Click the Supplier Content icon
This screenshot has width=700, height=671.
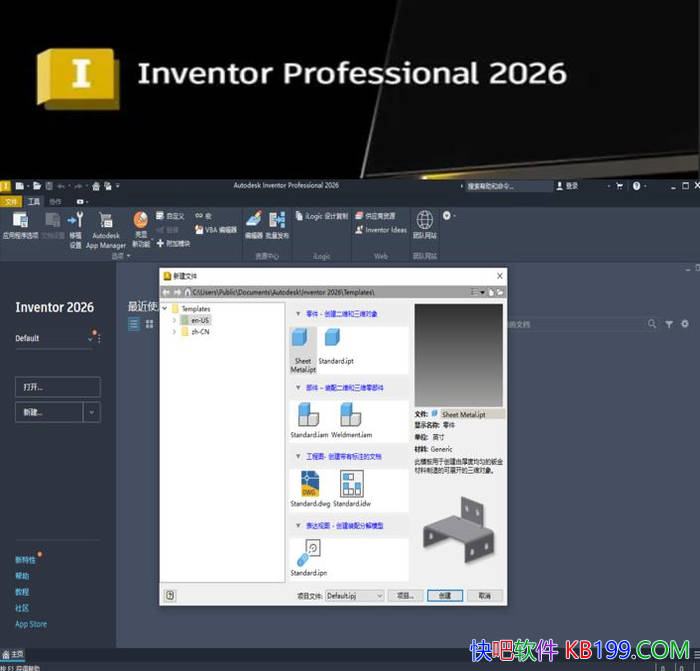[x=375, y=216]
